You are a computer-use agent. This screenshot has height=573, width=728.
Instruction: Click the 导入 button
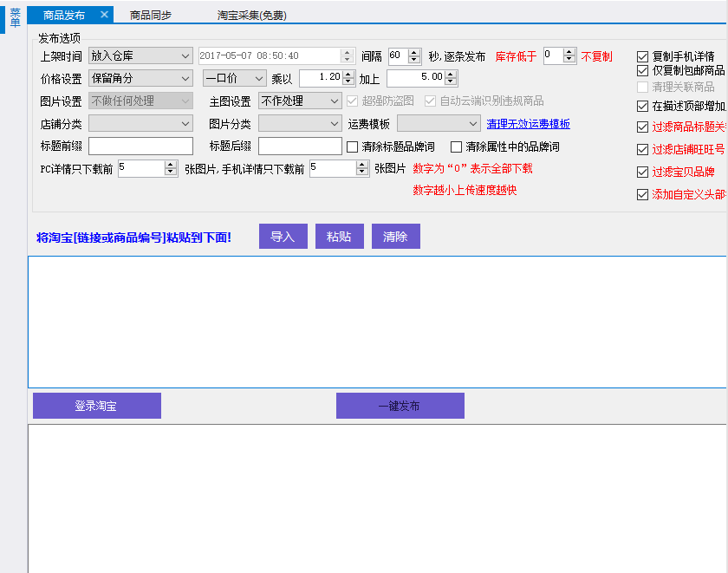[x=283, y=237]
